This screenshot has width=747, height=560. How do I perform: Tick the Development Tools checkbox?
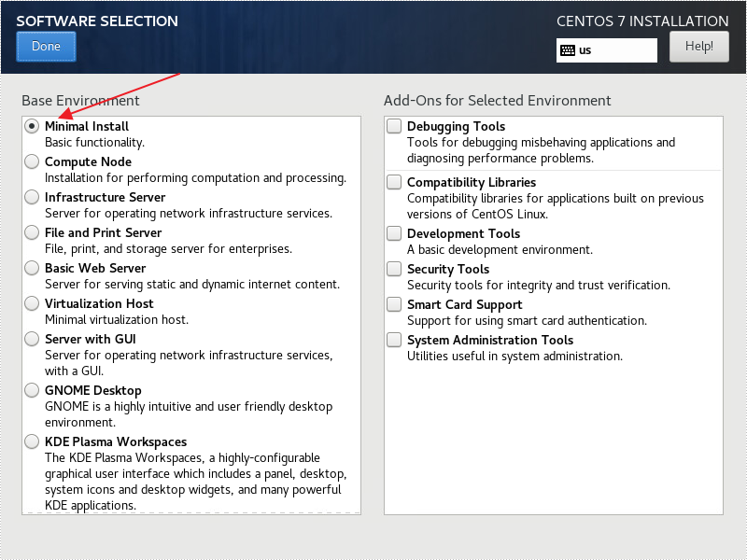pos(394,233)
